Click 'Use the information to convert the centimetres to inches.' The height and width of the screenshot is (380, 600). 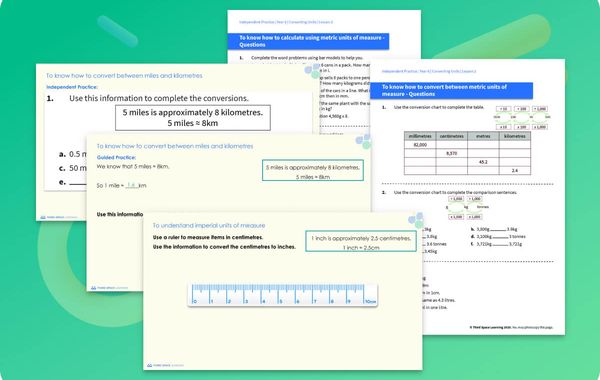[x=224, y=247]
